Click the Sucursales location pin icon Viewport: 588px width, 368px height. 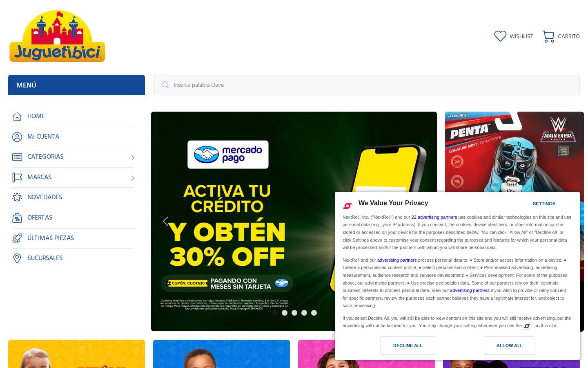(x=17, y=258)
